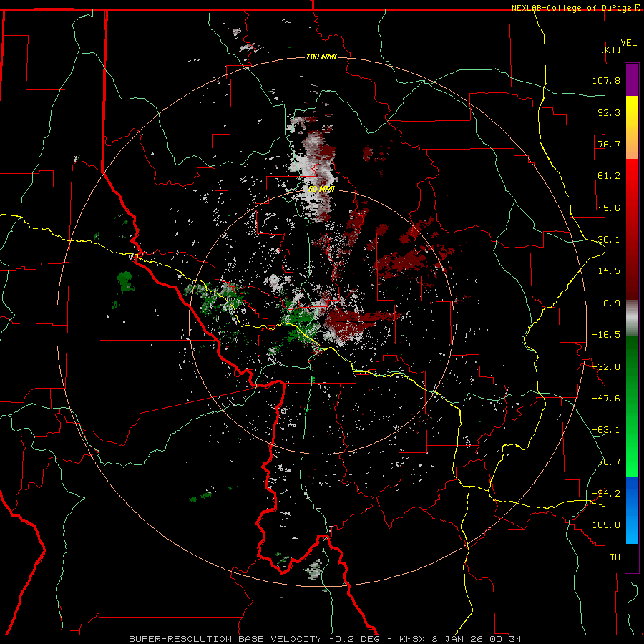Select the -47.6 scale value

coord(606,399)
